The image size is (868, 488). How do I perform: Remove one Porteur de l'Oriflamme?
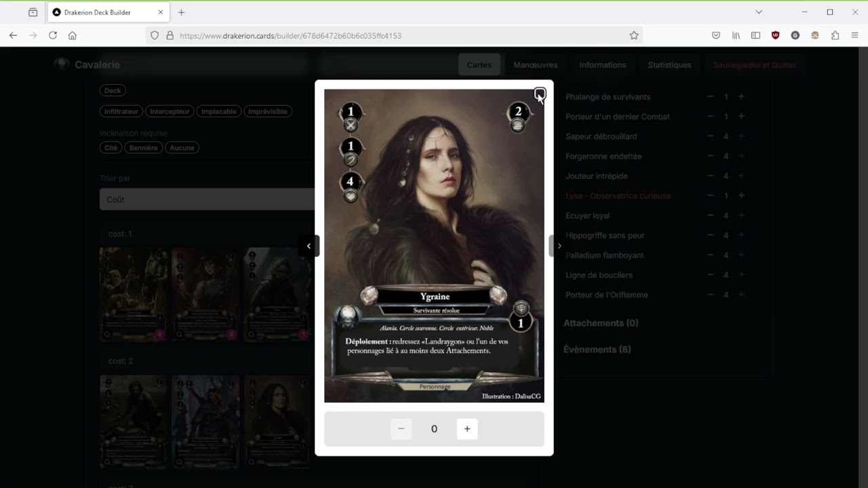click(x=710, y=295)
